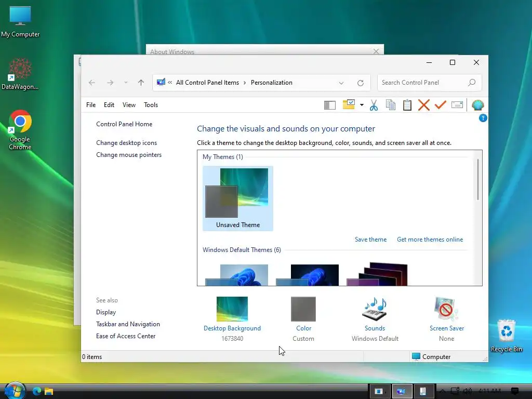532x399 pixels.
Task: Launch Microsoft Edge from taskbar
Action: [37, 391]
